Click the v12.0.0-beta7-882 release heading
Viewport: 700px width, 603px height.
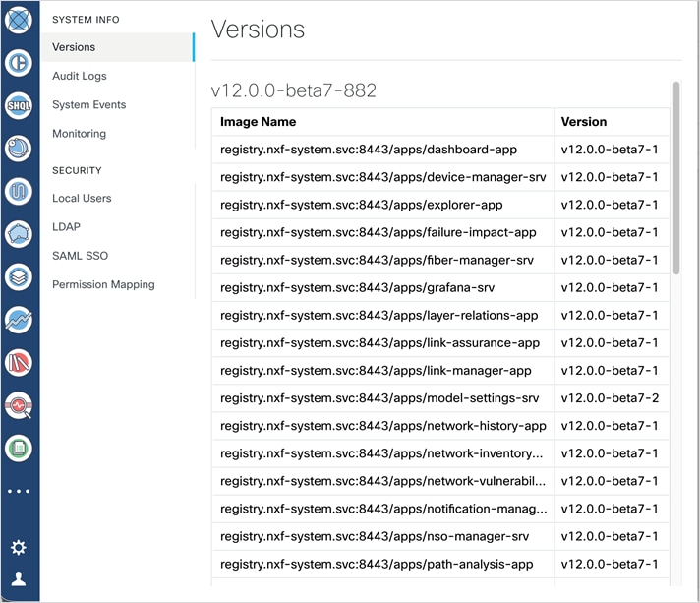[x=294, y=90]
